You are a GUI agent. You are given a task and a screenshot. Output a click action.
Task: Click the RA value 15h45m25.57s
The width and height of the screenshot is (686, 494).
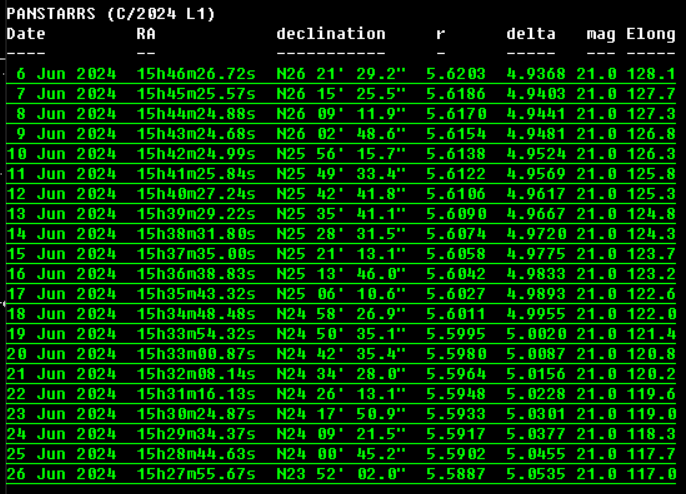click(196, 94)
